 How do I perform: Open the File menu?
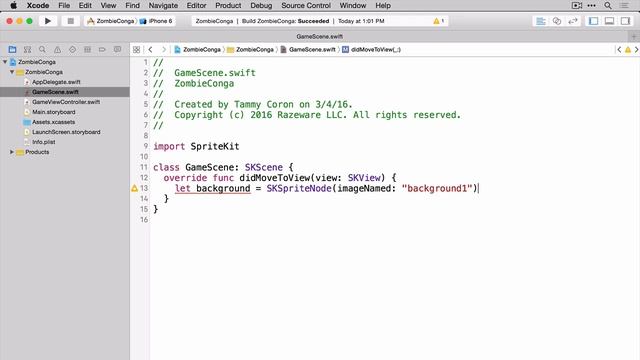point(64,5)
